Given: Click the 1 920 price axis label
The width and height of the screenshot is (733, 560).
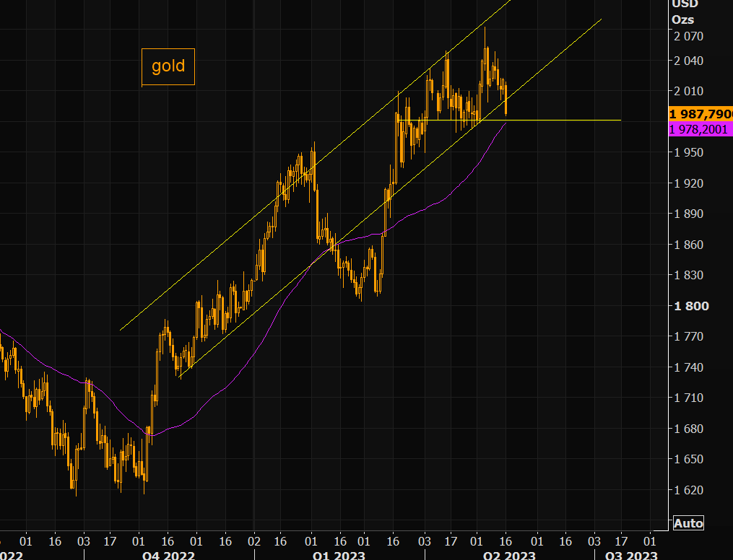Looking at the screenshot, I should point(688,183).
